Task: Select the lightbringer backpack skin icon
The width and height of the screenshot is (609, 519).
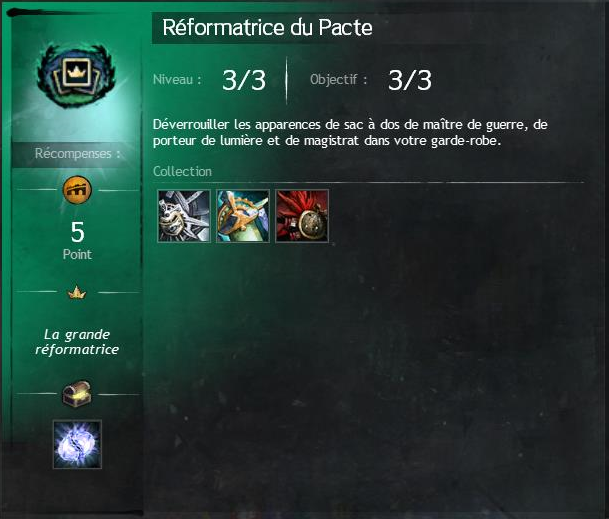Action: point(243,216)
